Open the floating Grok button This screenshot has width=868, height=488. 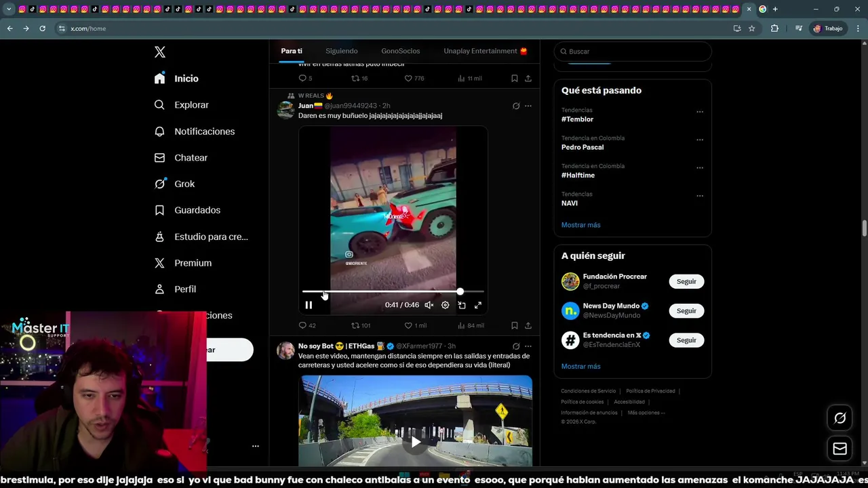click(x=840, y=418)
